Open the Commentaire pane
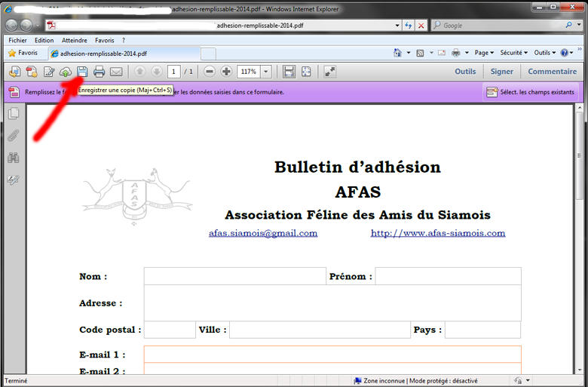The height and width of the screenshot is (387, 588). tap(553, 72)
